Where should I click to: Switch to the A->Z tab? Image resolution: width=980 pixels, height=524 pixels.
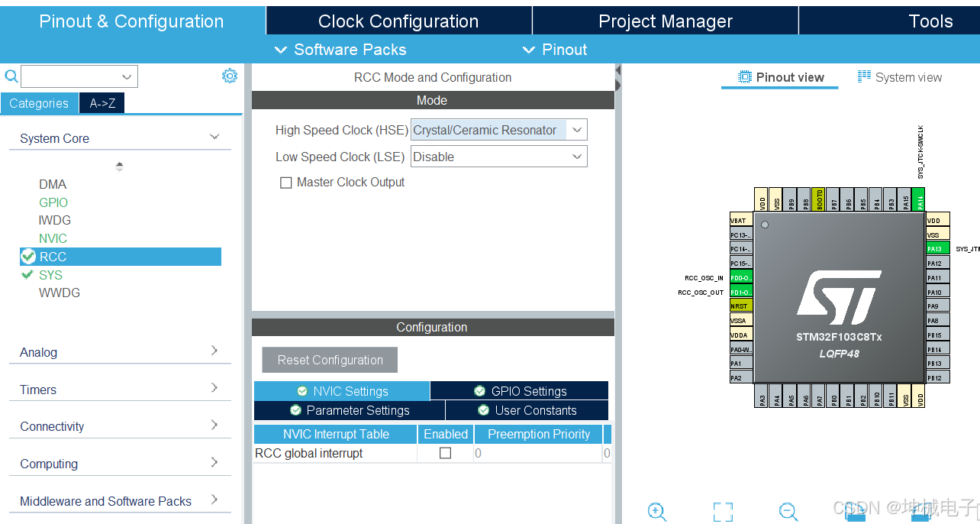(102, 103)
